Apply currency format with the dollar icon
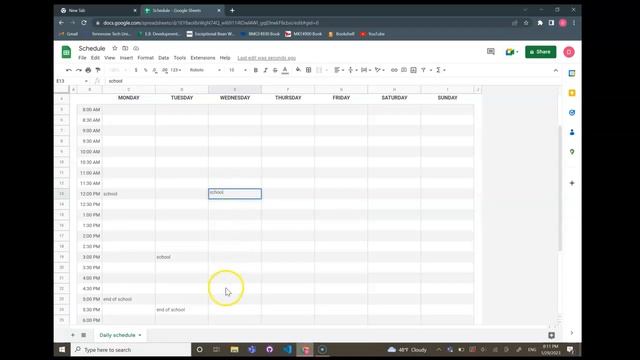The image size is (640, 360). 136,70
